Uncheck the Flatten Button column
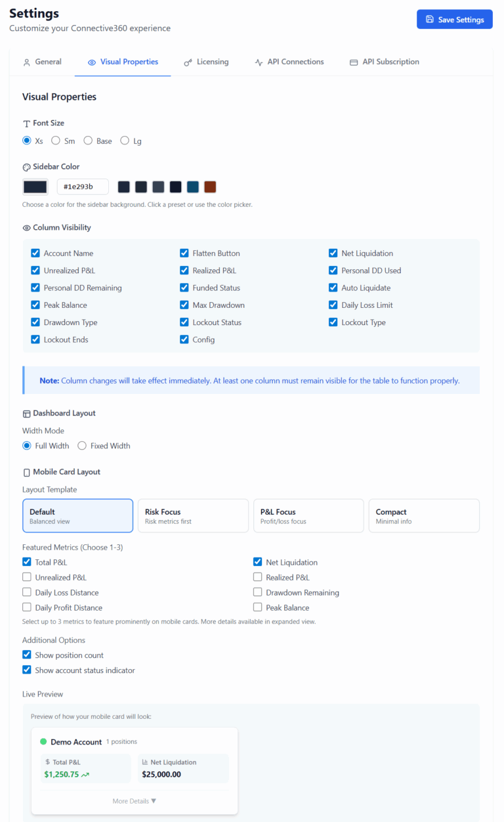The image size is (504, 822). (184, 253)
